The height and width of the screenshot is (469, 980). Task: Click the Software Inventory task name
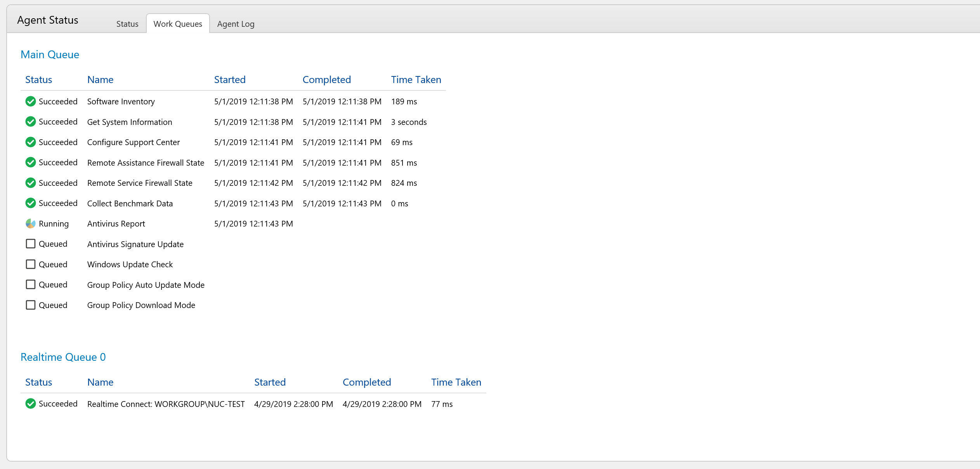point(121,102)
